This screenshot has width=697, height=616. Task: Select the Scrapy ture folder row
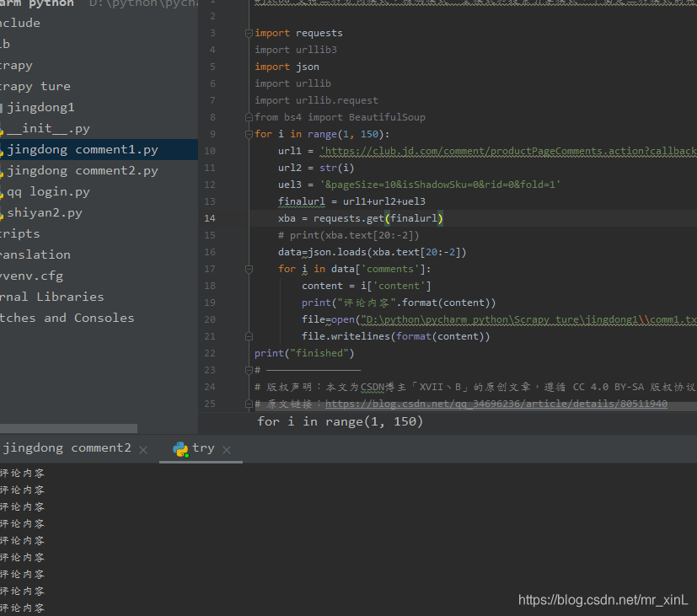coord(35,87)
